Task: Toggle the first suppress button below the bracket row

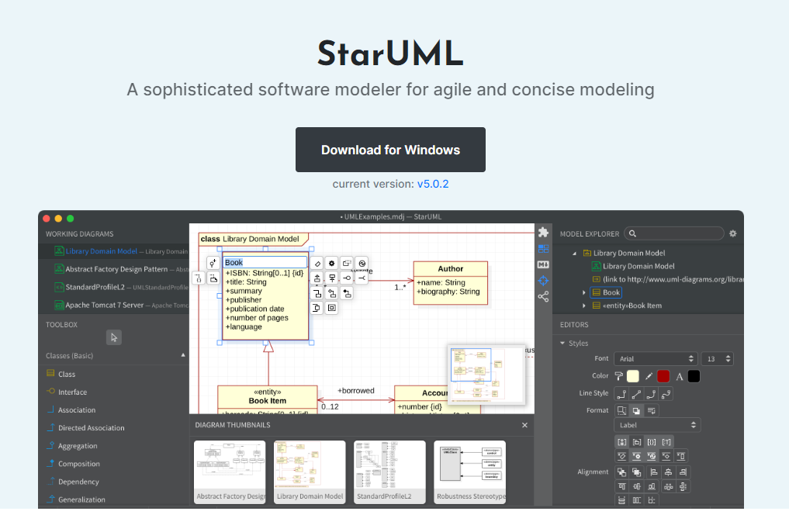Action: [622, 456]
